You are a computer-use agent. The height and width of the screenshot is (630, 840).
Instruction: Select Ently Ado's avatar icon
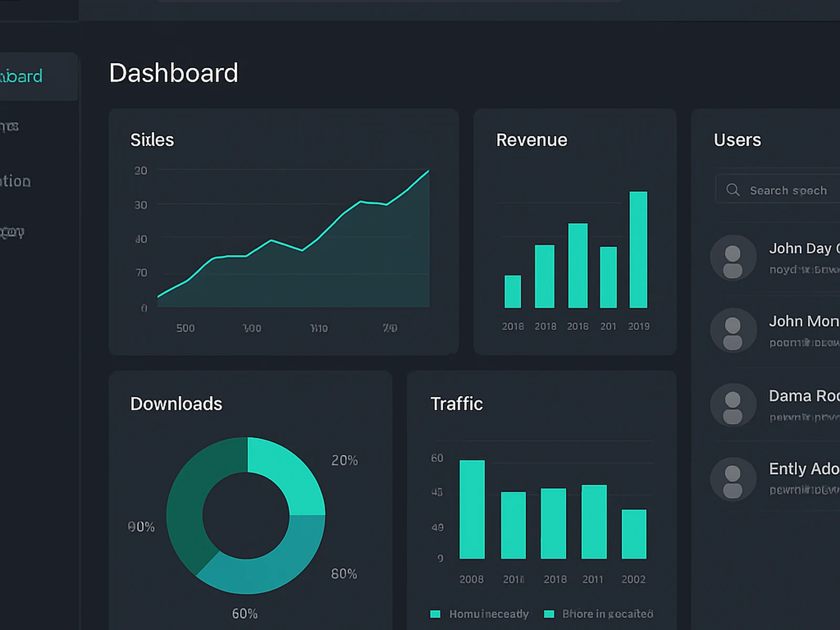[x=733, y=479]
